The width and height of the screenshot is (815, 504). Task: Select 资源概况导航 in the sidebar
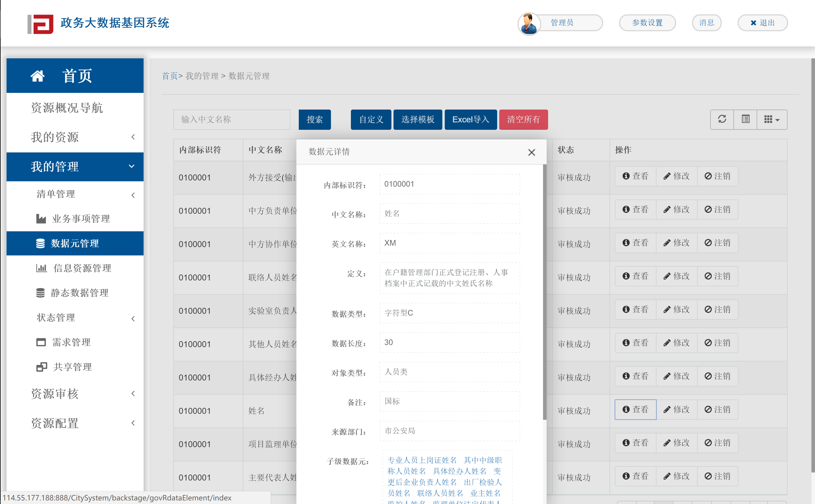(x=66, y=108)
